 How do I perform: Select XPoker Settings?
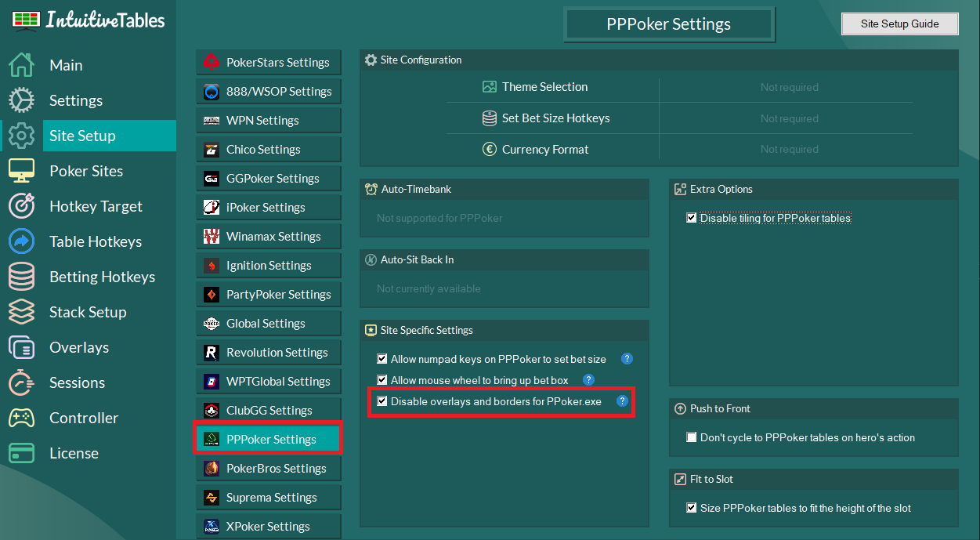tap(268, 527)
